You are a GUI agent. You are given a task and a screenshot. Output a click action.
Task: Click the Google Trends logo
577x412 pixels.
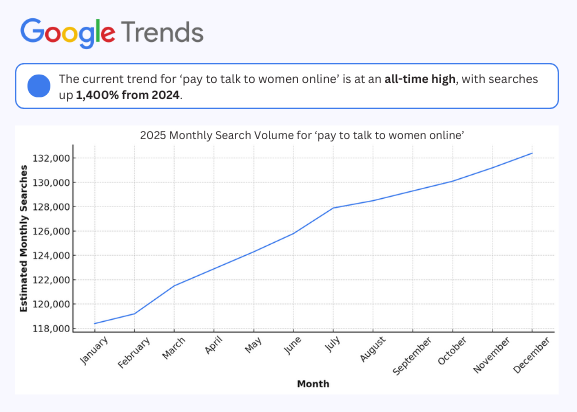point(112,32)
